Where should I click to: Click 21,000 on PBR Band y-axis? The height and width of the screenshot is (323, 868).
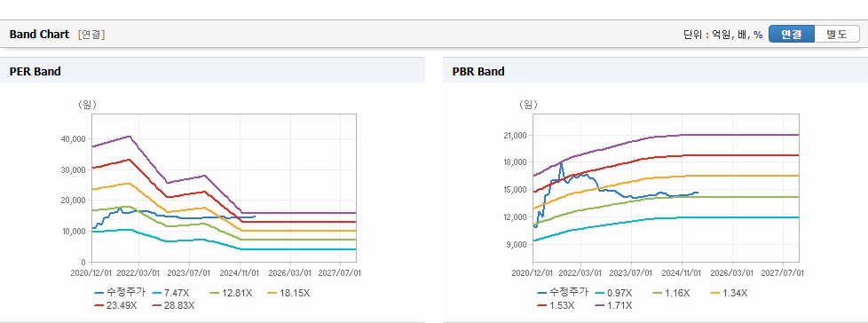tap(514, 135)
